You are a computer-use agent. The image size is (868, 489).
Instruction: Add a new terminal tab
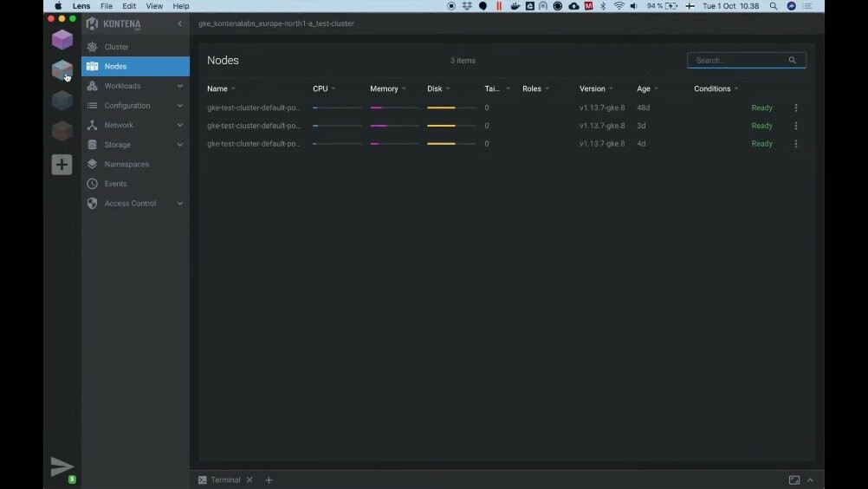coord(269,479)
